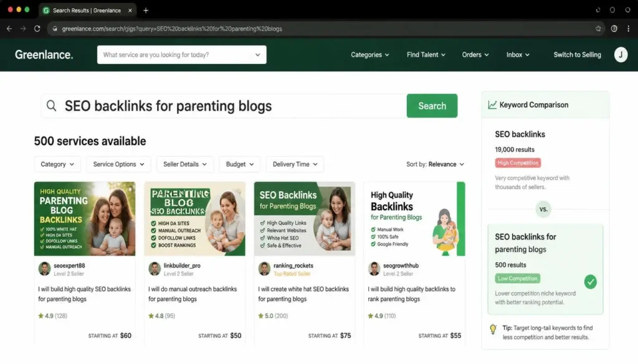This screenshot has height=364, width=638.
Task: Click the star rating 4.9 (128)
Action: click(52, 315)
